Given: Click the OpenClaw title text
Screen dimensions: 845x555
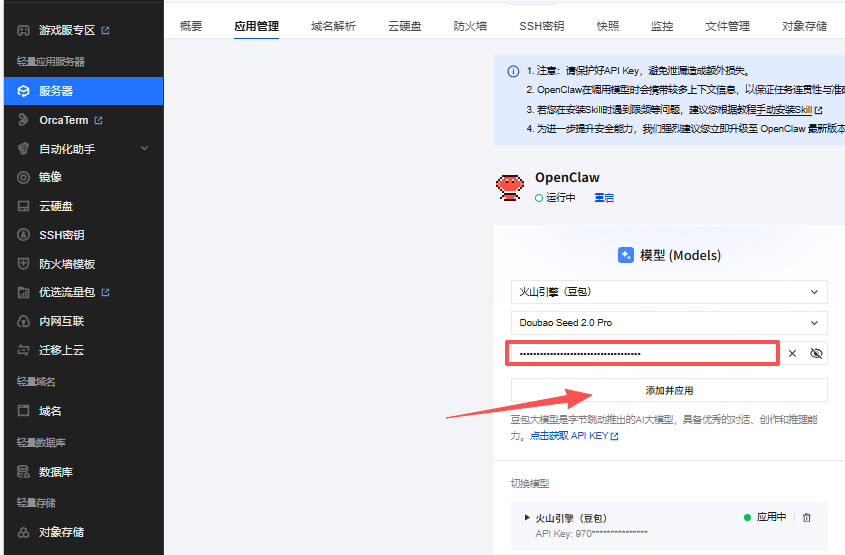Looking at the screenshot, I should [567, 177].
